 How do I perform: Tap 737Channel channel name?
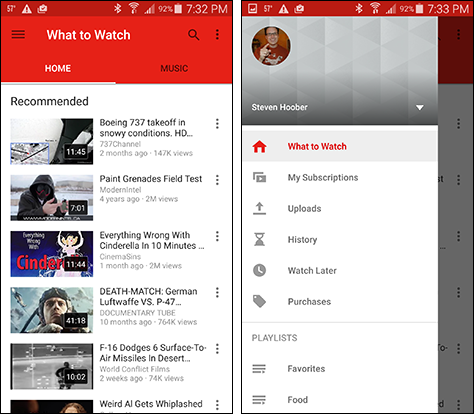pyautogui.click(x=120, y=144)
